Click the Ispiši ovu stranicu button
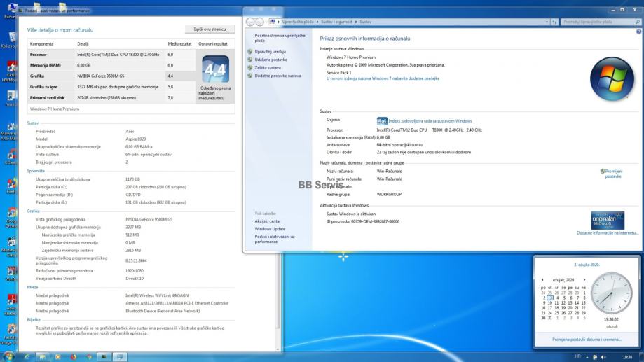Viewport: 644px width, 362px height. 210,29
